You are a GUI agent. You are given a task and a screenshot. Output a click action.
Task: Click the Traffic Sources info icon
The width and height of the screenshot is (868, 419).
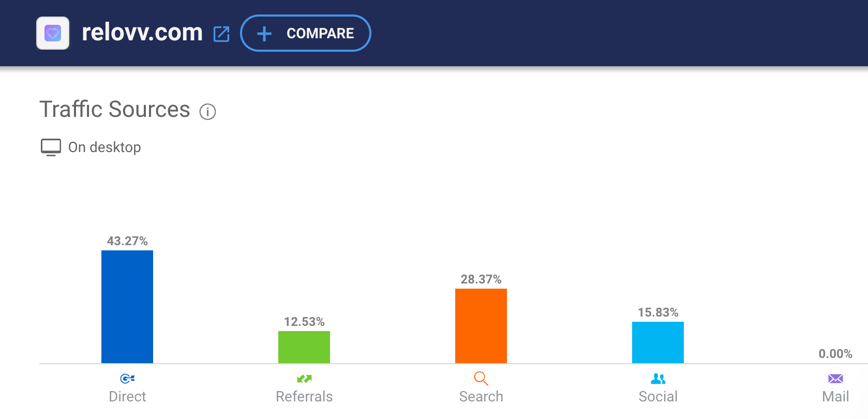click(x=207, y=112)
